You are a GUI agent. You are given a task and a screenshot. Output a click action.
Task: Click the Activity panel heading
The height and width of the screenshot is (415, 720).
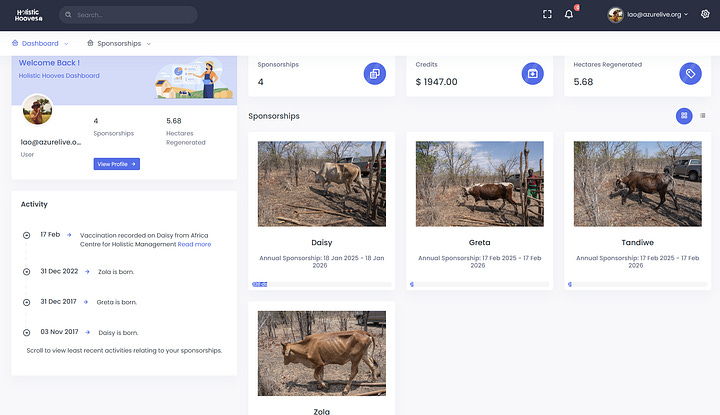tap(34, 204)
